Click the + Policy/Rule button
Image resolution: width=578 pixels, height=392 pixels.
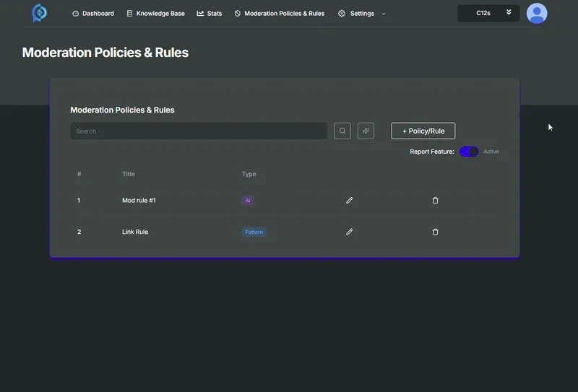[x=423, y=131]
